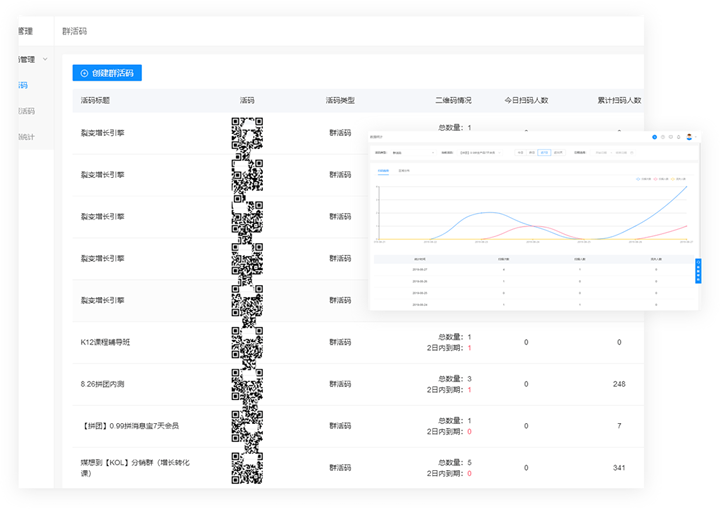The height and width of the screenshot is (509, 720).
Task: Expand the 管理 sidebar group chevron
Action: (x=45, y=59)
